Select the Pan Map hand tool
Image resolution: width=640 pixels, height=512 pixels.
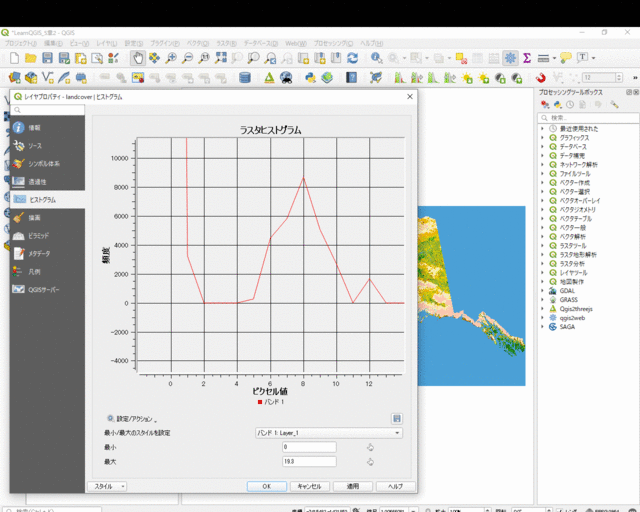[x=138, y=58]
